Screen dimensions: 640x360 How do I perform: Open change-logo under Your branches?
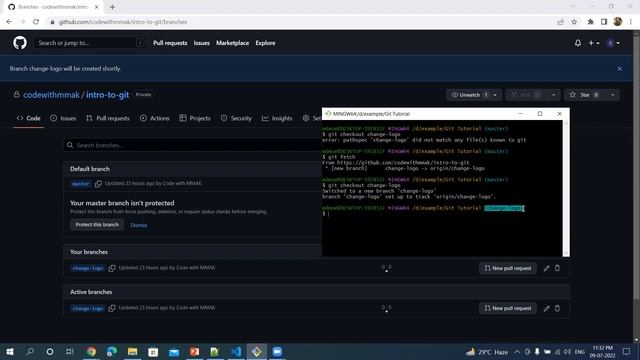88,268
